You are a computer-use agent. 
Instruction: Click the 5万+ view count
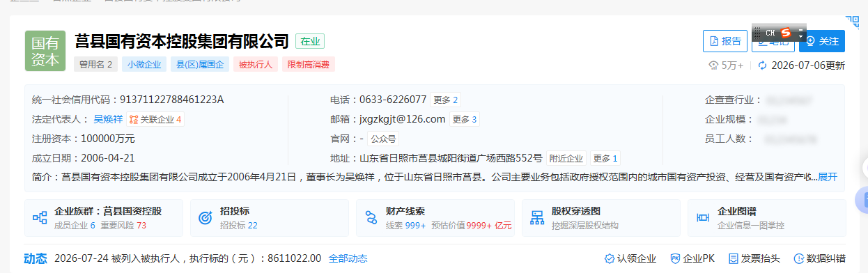pos(725,65)
